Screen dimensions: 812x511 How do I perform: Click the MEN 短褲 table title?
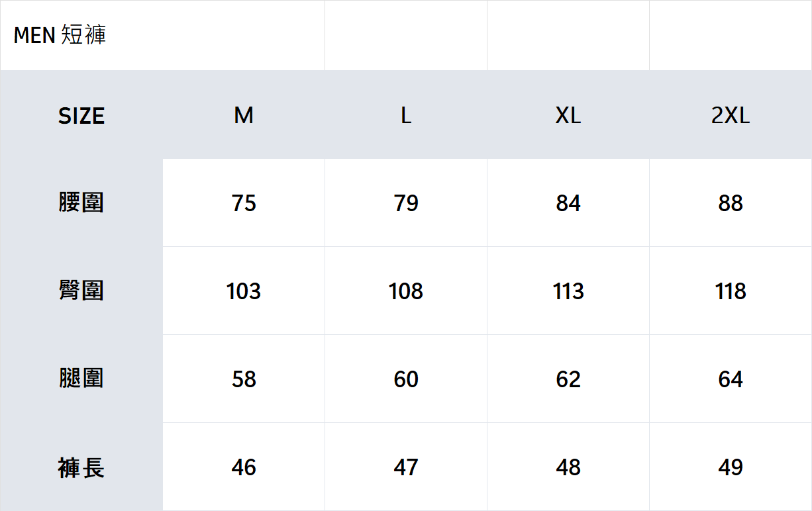(x=60, y=35)
